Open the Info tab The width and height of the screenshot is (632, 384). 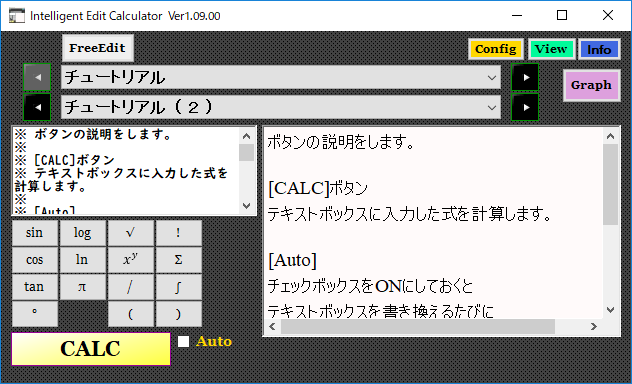tap(599, 49)
